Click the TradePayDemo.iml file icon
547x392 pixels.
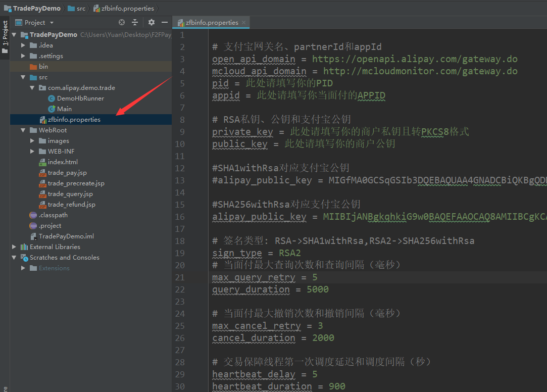[x=33, y=236]
